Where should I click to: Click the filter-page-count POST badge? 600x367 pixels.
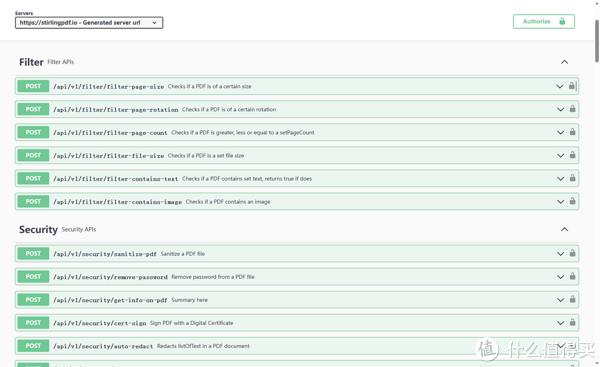pos(33,132)
